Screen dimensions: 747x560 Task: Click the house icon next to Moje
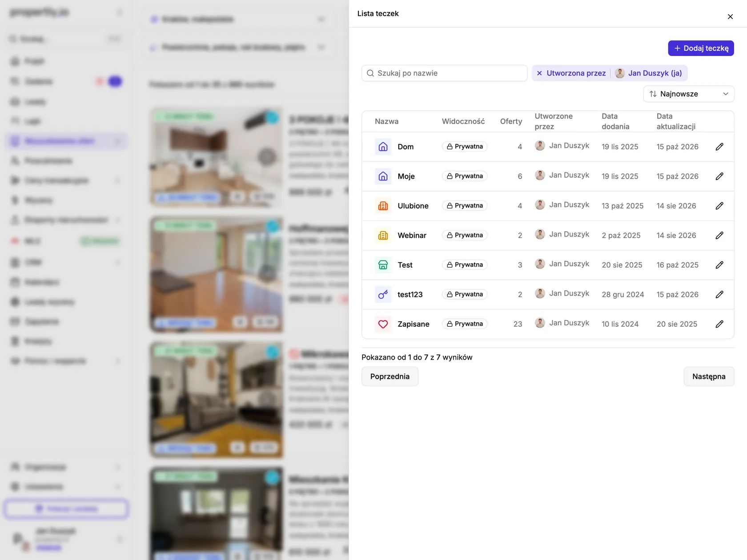click(383, 176)
